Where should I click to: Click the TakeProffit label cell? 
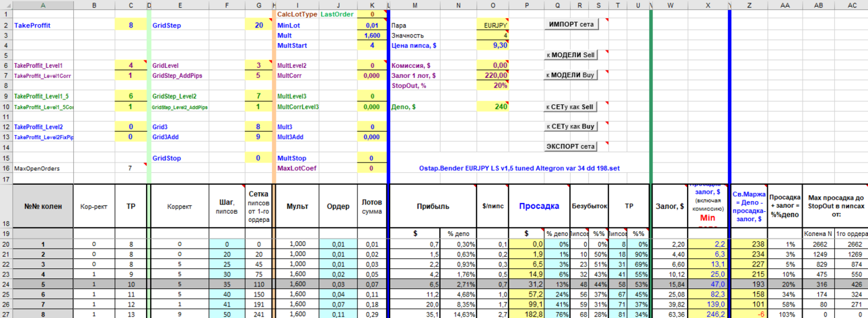point(43,25)
